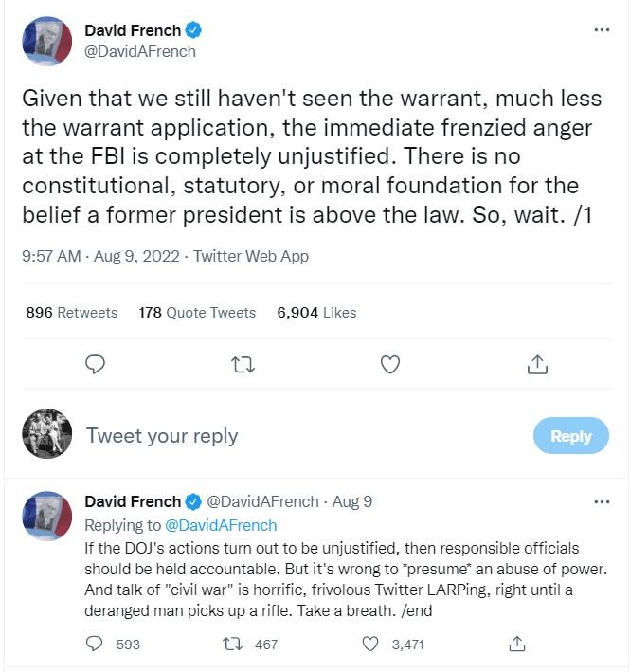This screenshot has width=630, height=672.
Task: Open the main tweet's three-dot more menu
Action: pos(602,30)
